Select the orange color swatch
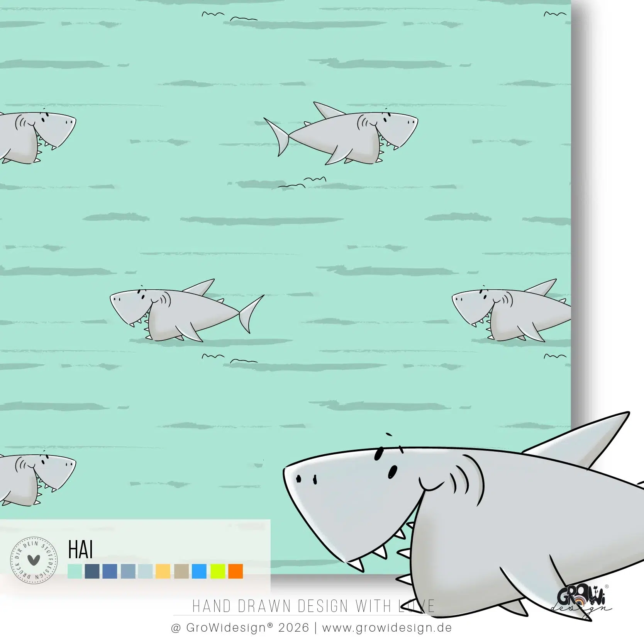644x644 pixels. pos(236,571)
